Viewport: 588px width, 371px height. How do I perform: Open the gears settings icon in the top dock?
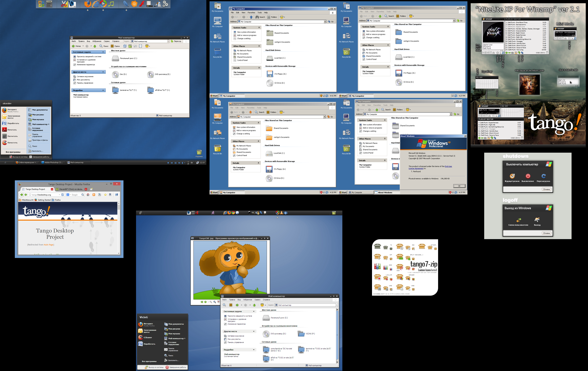(166, 4)
